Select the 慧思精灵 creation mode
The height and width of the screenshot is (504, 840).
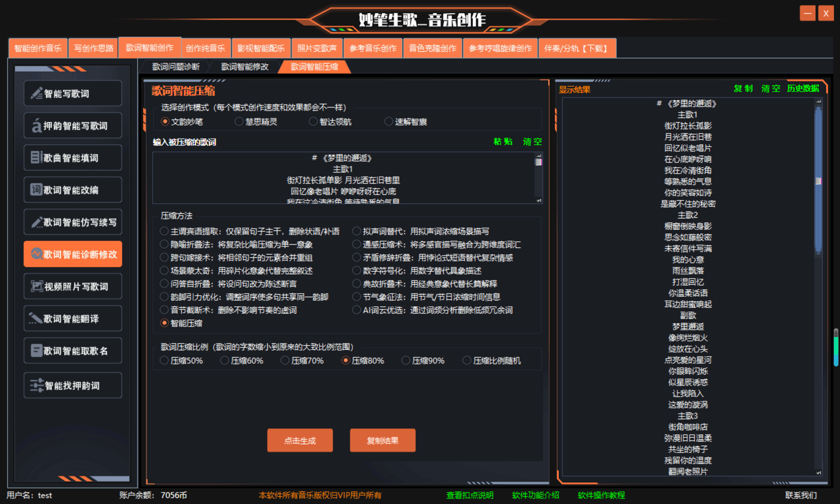[x=239, y=121]
